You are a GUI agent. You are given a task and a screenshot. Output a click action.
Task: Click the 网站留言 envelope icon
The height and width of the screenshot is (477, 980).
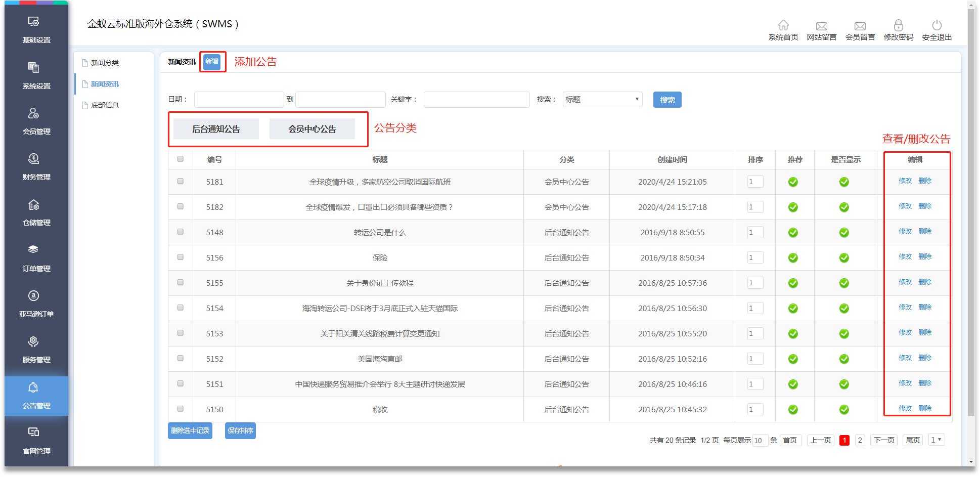(821, 26)
